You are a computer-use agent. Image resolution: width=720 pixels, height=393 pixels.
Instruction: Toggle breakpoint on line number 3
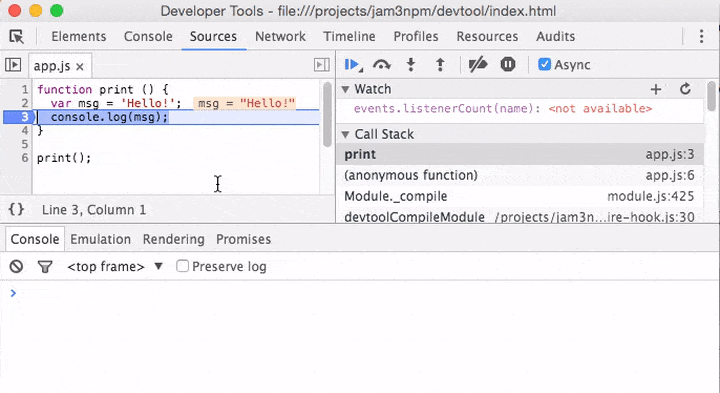24,117
